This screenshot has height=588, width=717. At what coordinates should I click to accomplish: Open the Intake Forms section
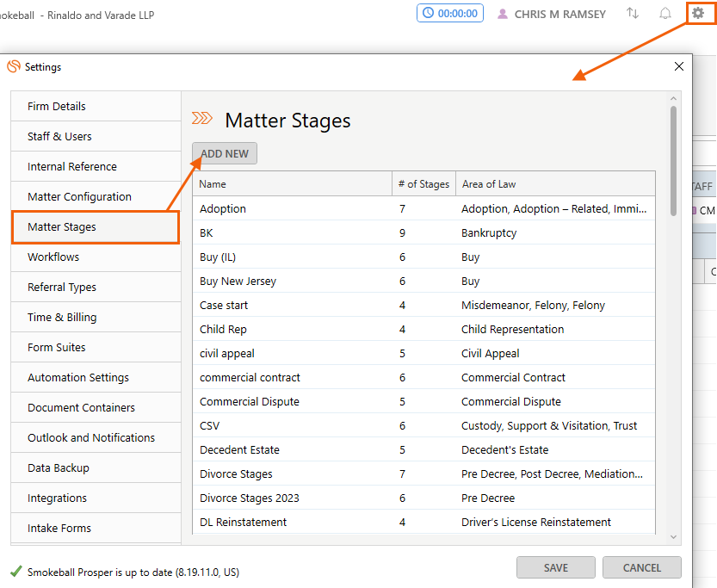click(96, 529)
